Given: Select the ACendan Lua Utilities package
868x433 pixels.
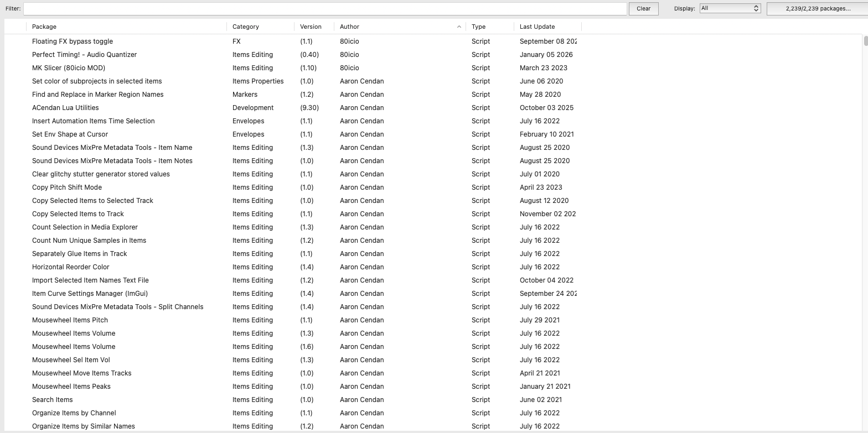Looking at the screenshot, I should [x=65, y=108].
